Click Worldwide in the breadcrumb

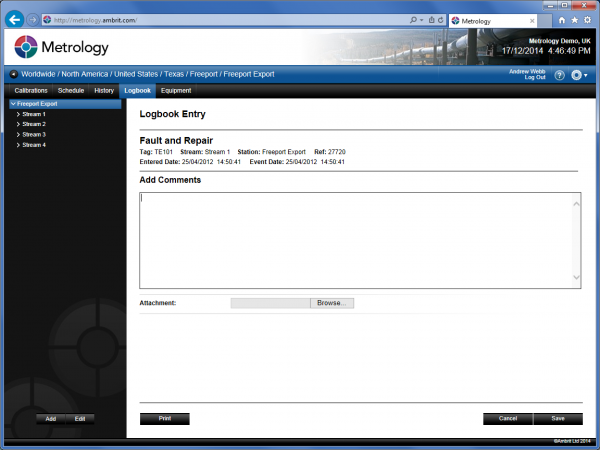[x=38, y=74]
